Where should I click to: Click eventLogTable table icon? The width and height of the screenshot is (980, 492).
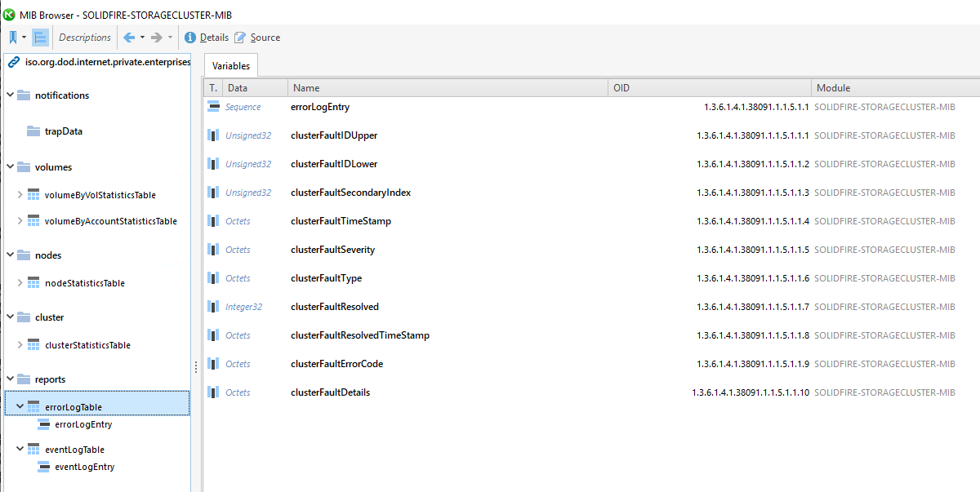pyautogui.click(x=33, y=450)
